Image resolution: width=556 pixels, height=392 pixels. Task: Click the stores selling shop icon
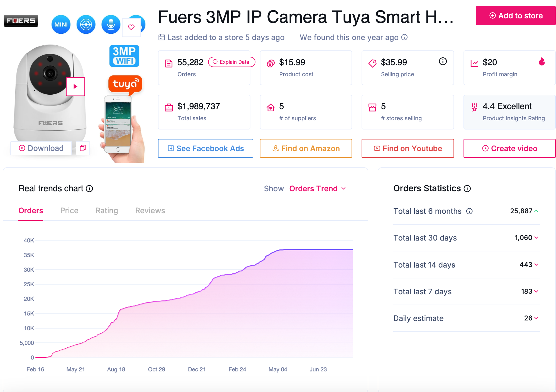(372, 107)
